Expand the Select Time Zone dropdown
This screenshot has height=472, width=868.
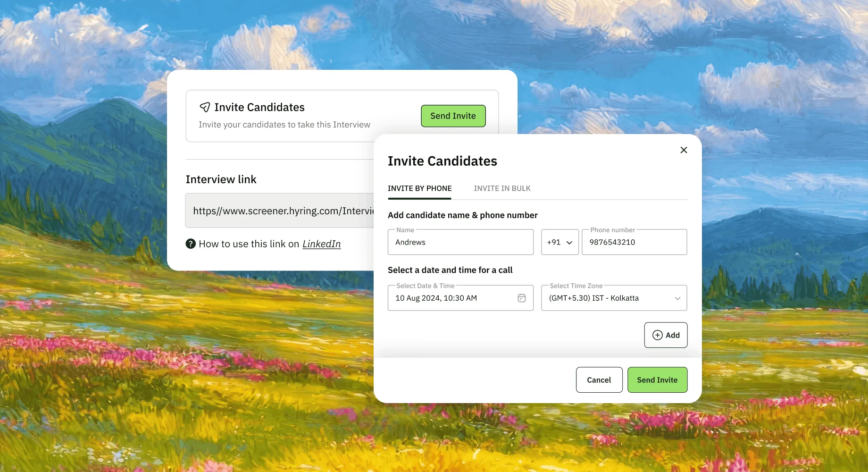point(614,298)
